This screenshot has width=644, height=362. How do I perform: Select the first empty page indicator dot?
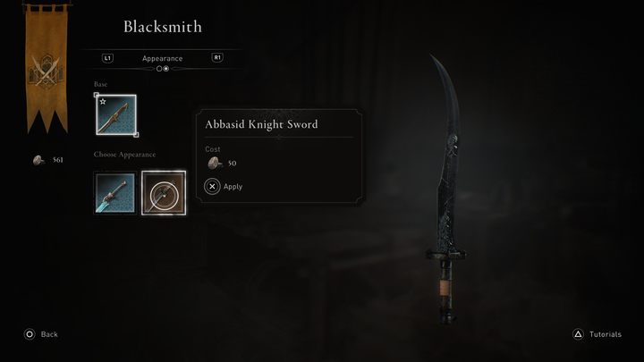[159, 69]
